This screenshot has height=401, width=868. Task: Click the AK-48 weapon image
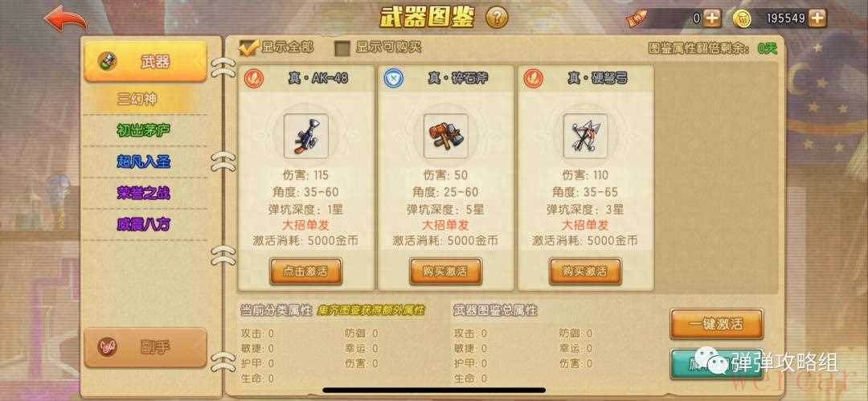(x=306, y=136)
